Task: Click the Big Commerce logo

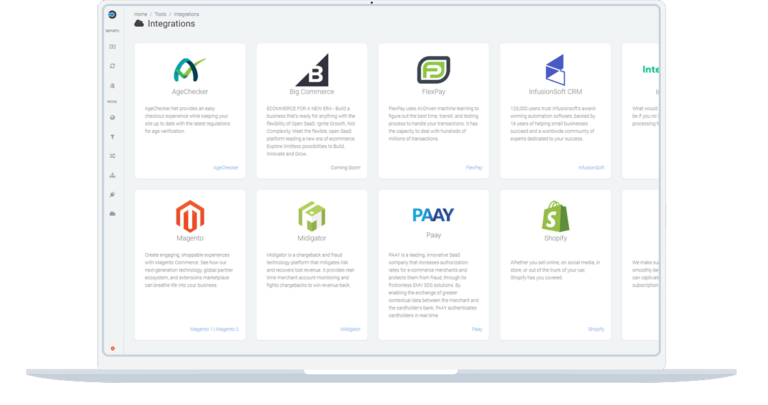Action: pos(311,69)
